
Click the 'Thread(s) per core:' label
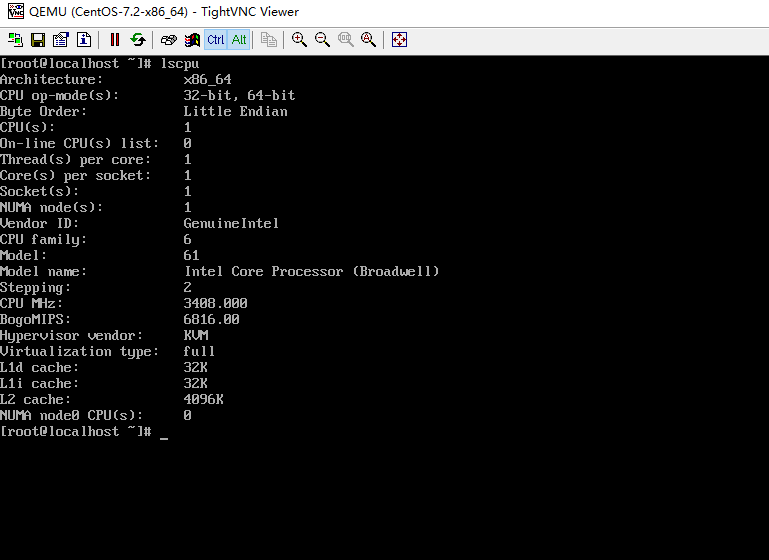click(76, 160)
